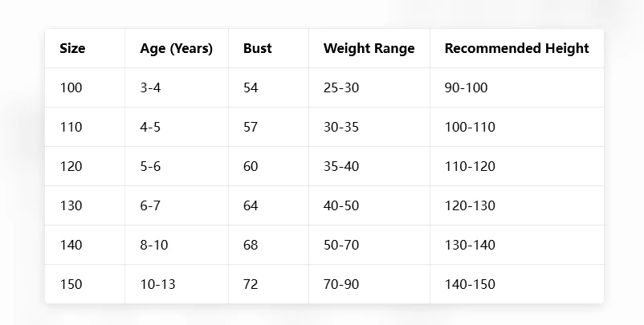Select the Recommended Height header
Image resolution: width=644 pixels, height=325 pixels.
coord(516,48)
